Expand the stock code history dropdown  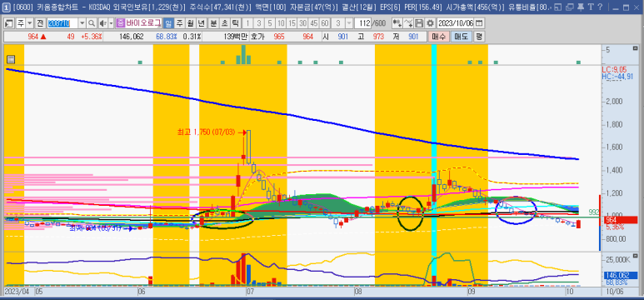[x=82, y=23]
